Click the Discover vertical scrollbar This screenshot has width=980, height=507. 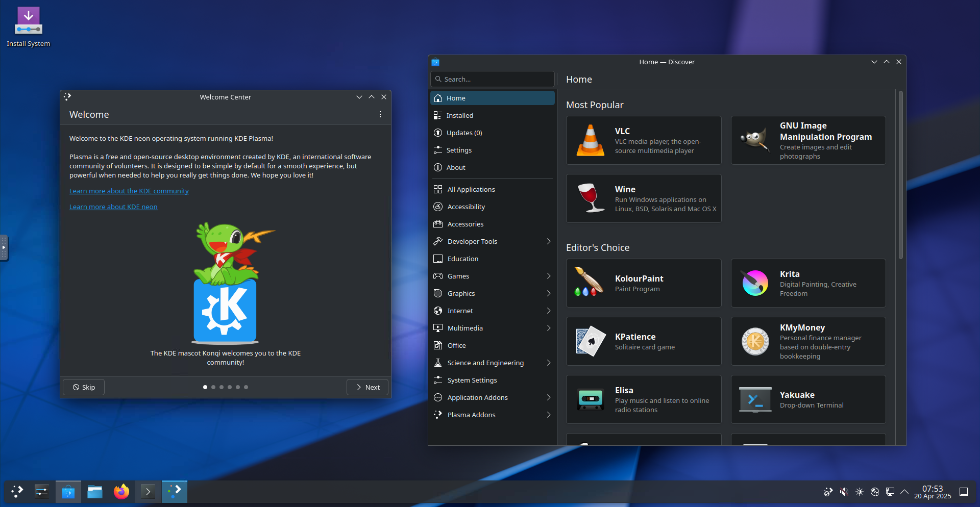click(x=901, y=175)
